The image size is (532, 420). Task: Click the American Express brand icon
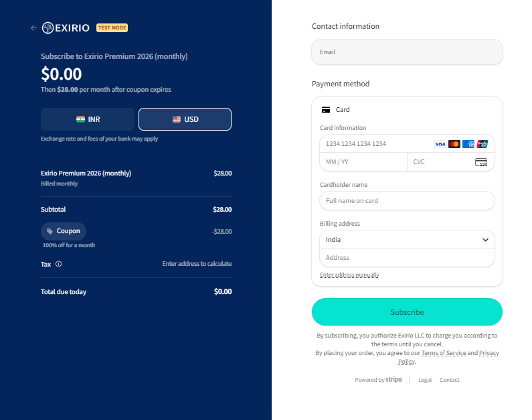[x=468, y=144]
